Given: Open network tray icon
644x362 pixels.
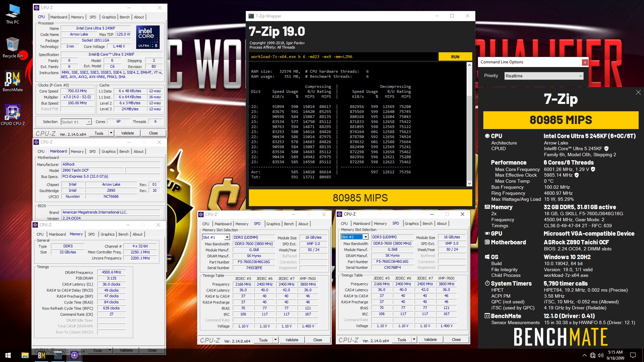Looking at the screenshot, I should tap(593, 355).
